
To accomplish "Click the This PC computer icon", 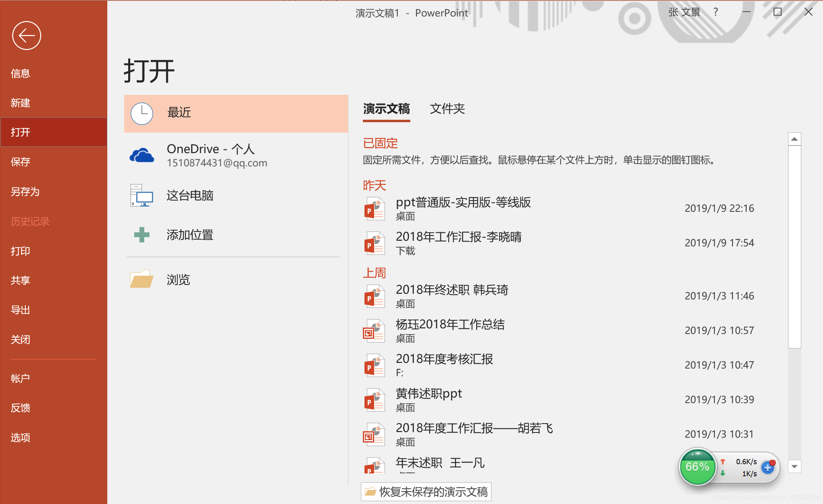I will point(141,196).
